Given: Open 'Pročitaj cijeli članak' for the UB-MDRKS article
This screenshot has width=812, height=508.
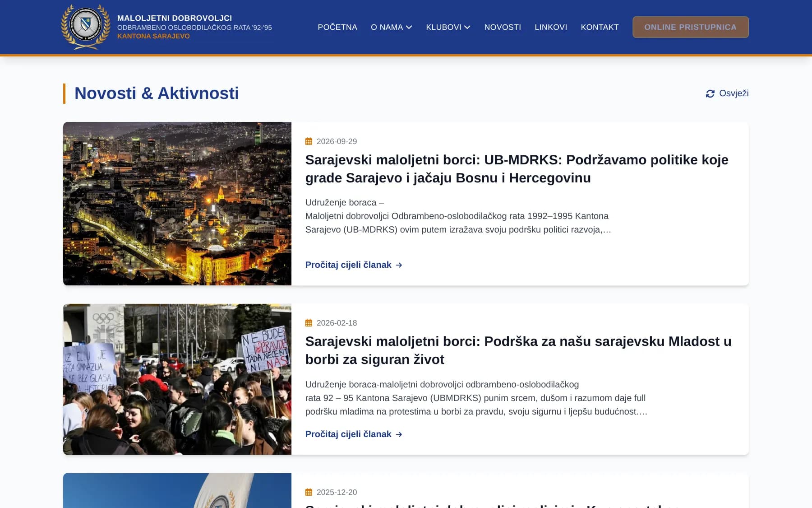Looking at the screenshot, I should pyautogui.click(x=354, y=265).
